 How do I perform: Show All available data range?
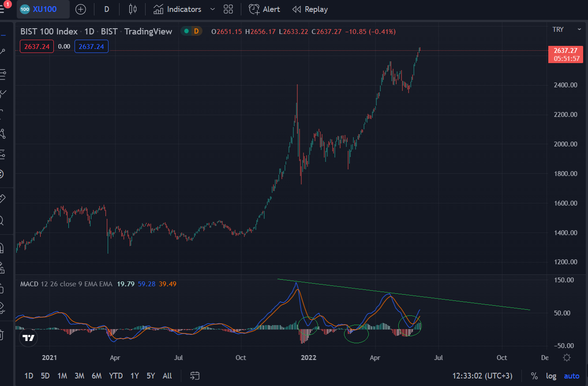click(167, 376)
